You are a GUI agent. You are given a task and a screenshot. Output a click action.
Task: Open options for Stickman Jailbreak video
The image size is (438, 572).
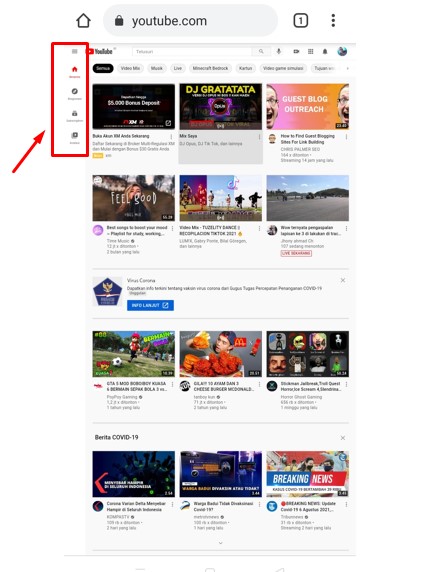[346, 384]
